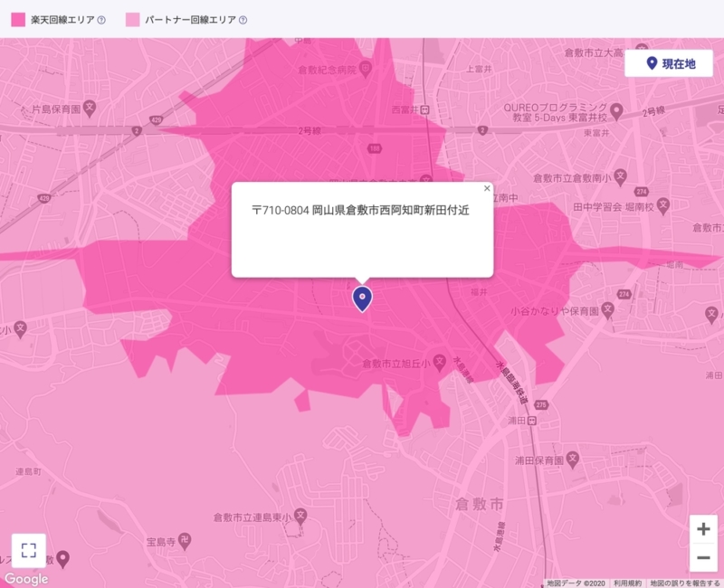The width and height of the screenshot is (724, 588).
Task: Select 倉敷市立連島東小 school marker
Action: click(x=301, y=517)
